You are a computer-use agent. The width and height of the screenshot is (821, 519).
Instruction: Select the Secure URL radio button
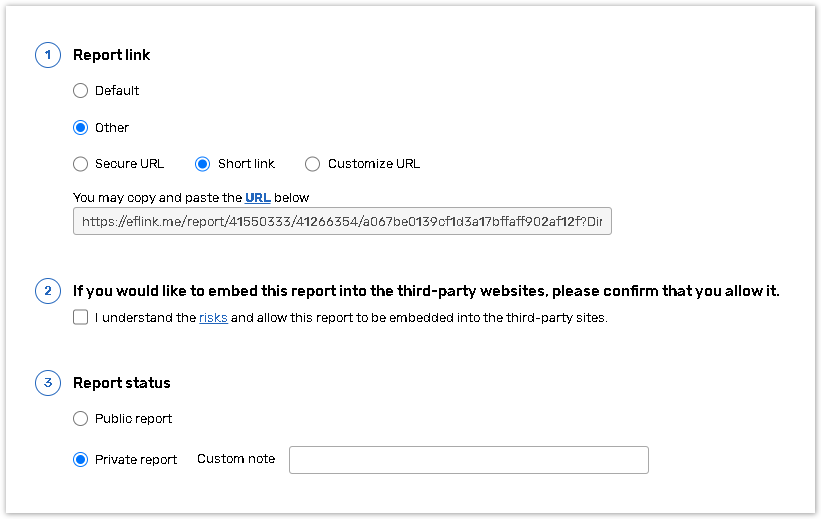(x=81, y=164)
